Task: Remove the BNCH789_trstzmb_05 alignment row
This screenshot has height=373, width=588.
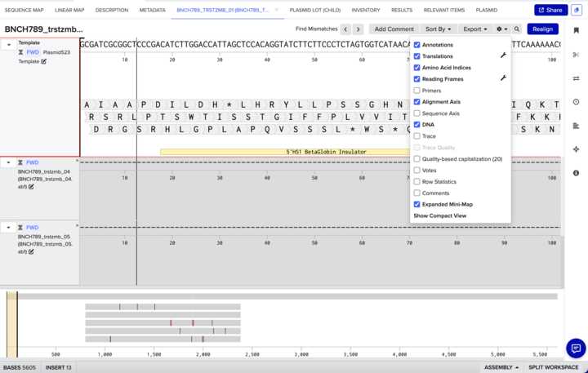Action: [78, 225]
